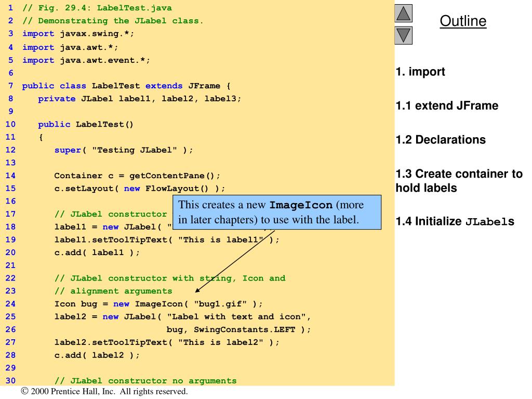Select the '1.1 extend JFrame' outline item

pos(447,106)
